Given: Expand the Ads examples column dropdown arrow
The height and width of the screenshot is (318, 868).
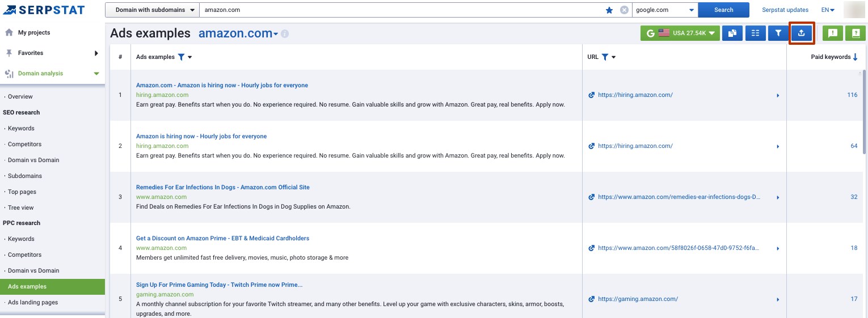Looking at the screenshot, I should pyautogui.click(x=190, y=57).
